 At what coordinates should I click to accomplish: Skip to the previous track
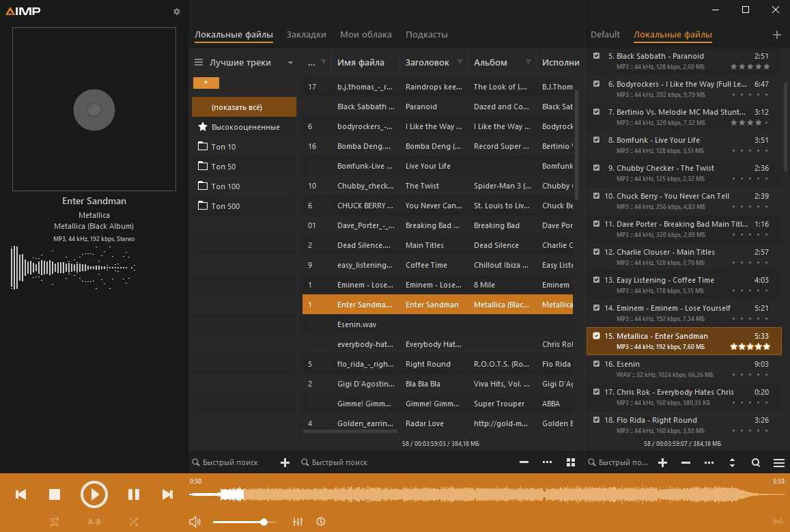(20, 494)
